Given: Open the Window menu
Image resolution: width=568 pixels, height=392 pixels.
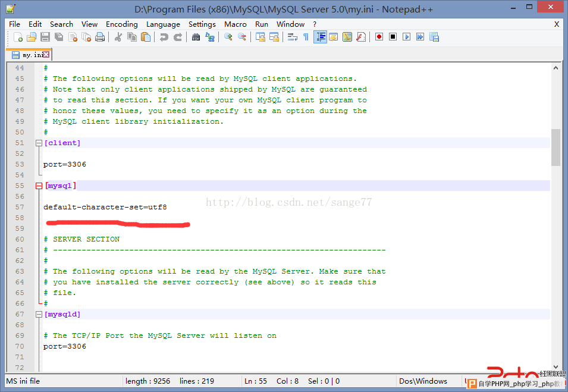Looking at the screenshot, I should coord(290,24).
